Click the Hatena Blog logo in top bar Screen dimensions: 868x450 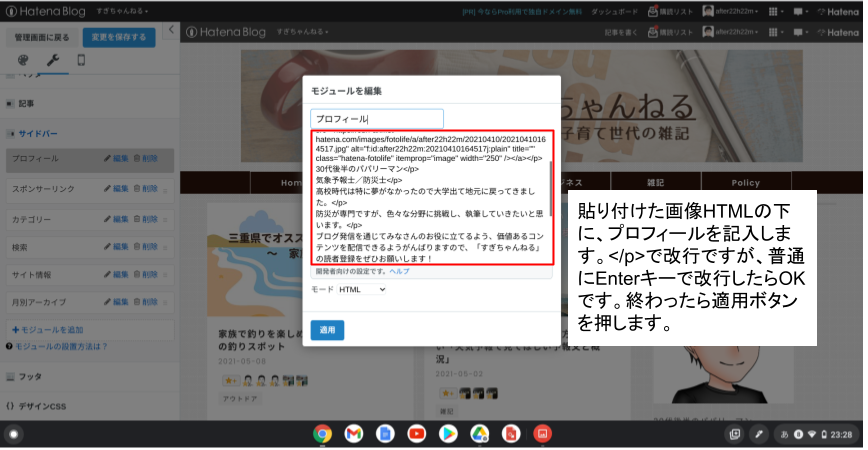tap(45, 11)
